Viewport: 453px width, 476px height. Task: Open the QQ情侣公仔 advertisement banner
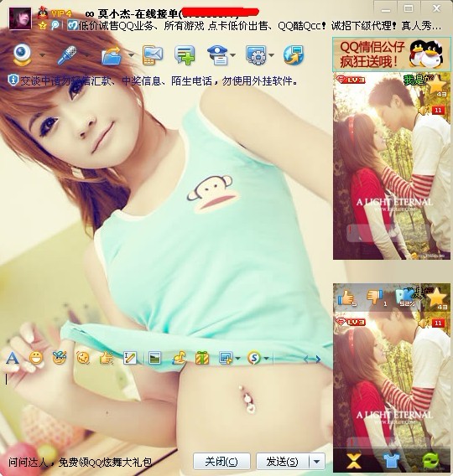tap(391, 54)
